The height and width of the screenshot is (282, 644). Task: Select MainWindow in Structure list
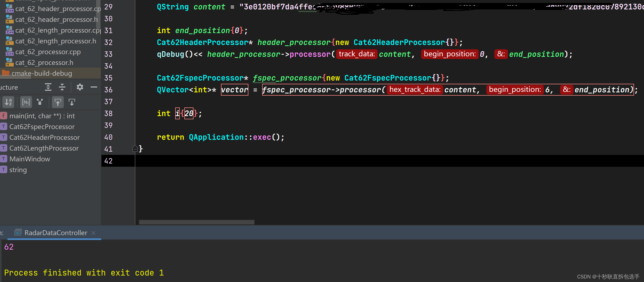point(30,159)
